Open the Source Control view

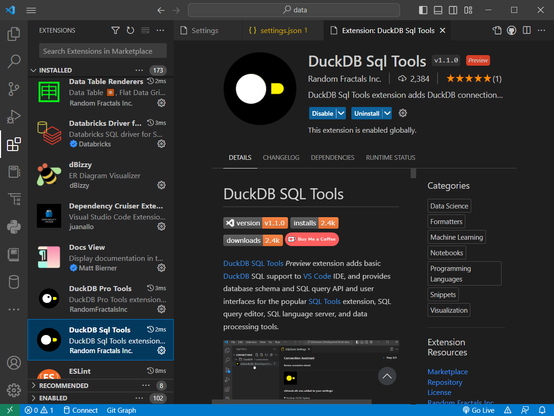point(14,89)
